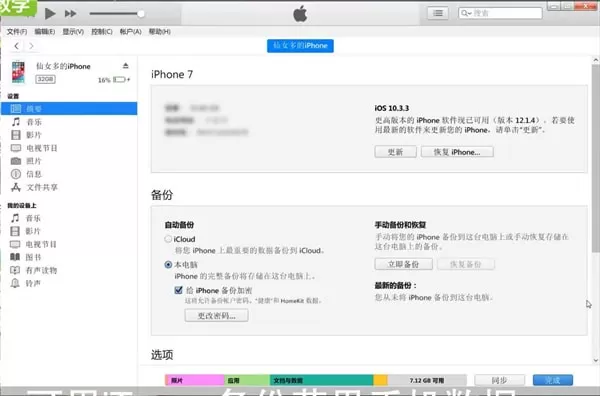Click the vertical scrollbar thumb
This screenshot has width=600, height=396.
pos(595,158)
